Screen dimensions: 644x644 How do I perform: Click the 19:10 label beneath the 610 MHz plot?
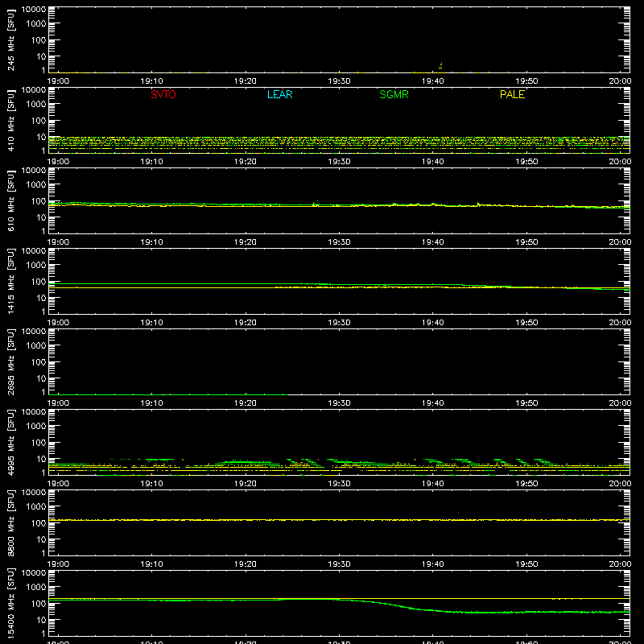click(x=152, y=242)
